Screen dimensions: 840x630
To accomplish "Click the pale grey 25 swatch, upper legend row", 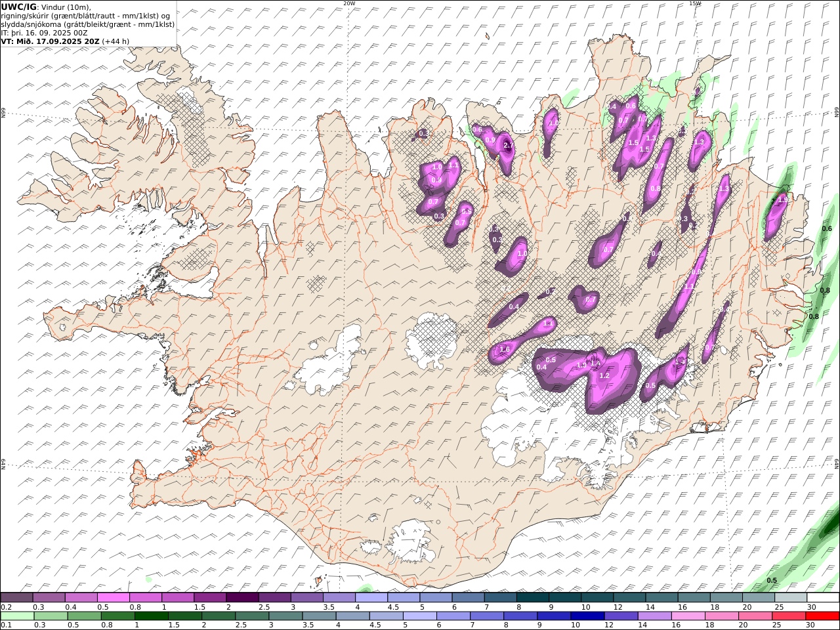I will click(x=791, y=597).
